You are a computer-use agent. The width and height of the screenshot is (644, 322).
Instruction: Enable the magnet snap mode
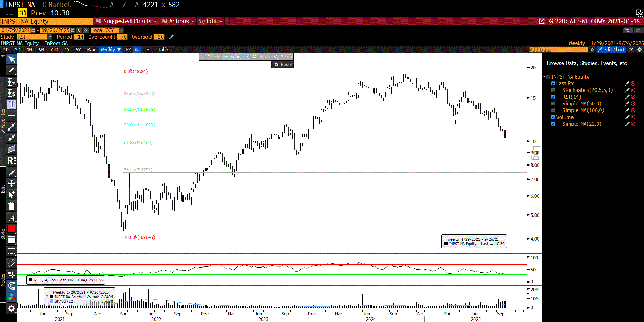(12, 286)
